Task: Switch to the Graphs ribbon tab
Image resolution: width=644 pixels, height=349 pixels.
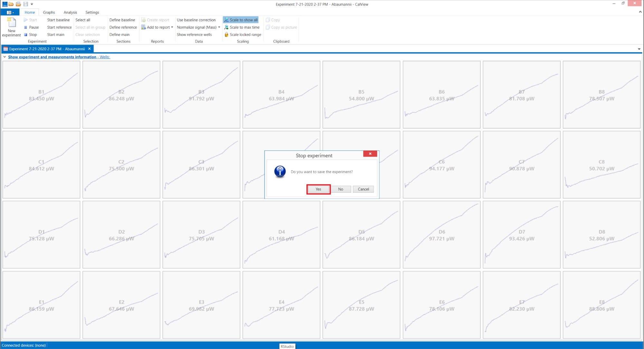Action: pos(49,13)
